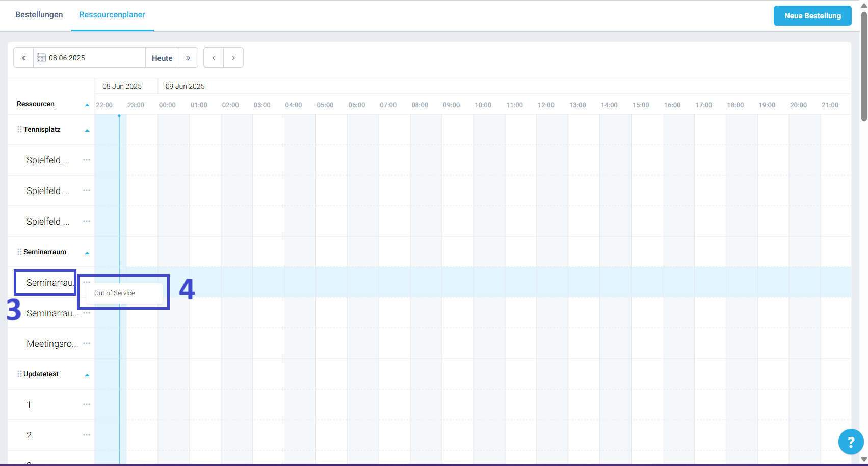Collapse the Seminarraum group arrow

tap(87, 253)
